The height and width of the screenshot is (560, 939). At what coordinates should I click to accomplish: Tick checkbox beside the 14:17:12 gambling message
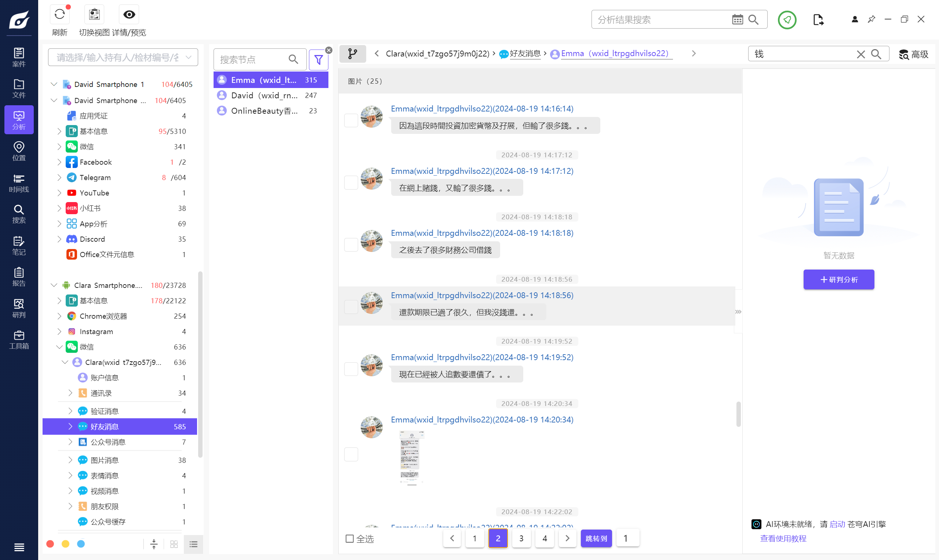click(351, 183)
